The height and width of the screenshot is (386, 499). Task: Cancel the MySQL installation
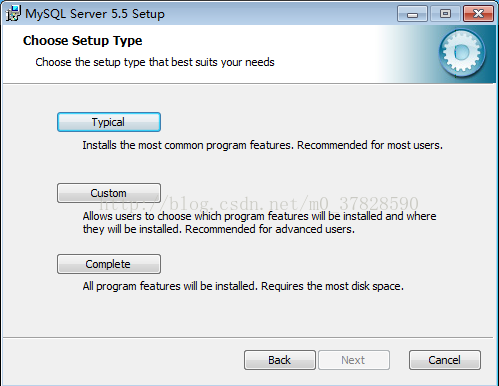[x=445, y=360]
